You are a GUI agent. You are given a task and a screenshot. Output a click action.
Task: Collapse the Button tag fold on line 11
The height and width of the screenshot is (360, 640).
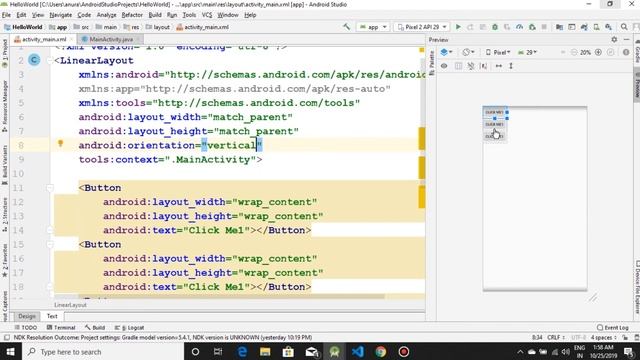tap(50, 188)
